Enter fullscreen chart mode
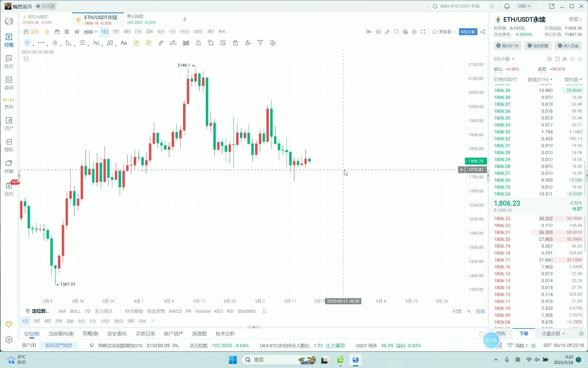Image resolution: width=588 pixels, height=368 pixels. coord(423,32)
